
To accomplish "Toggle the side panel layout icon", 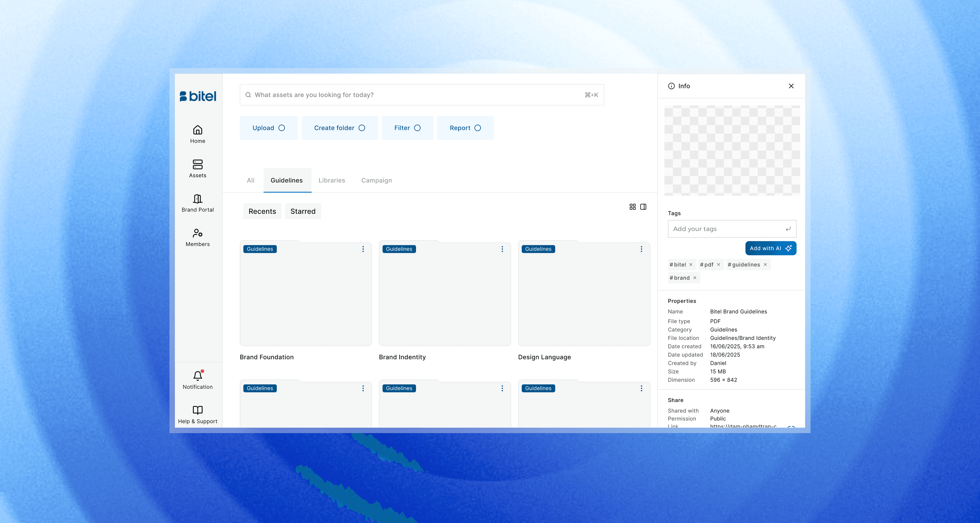I will point(643,207).
